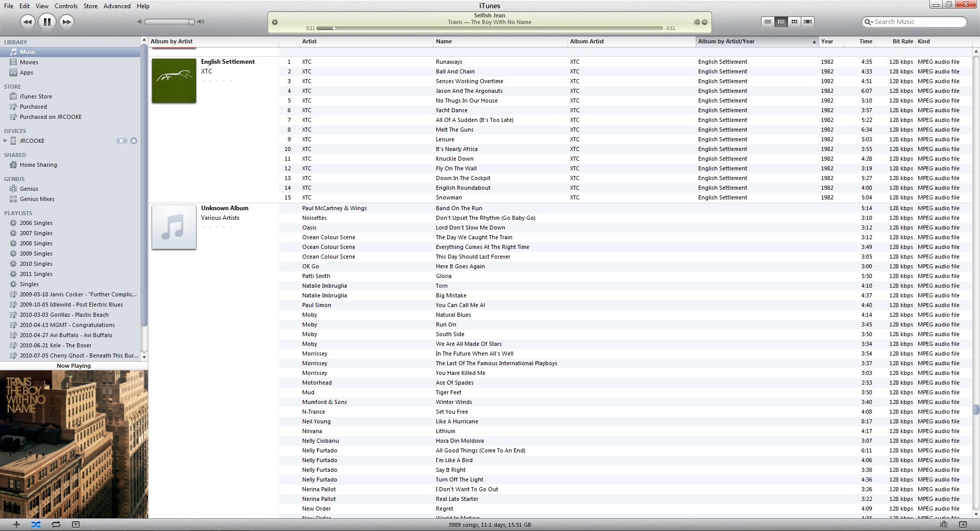Open the Store menu
Screen dimensions: 980x531
coord(90,6)
